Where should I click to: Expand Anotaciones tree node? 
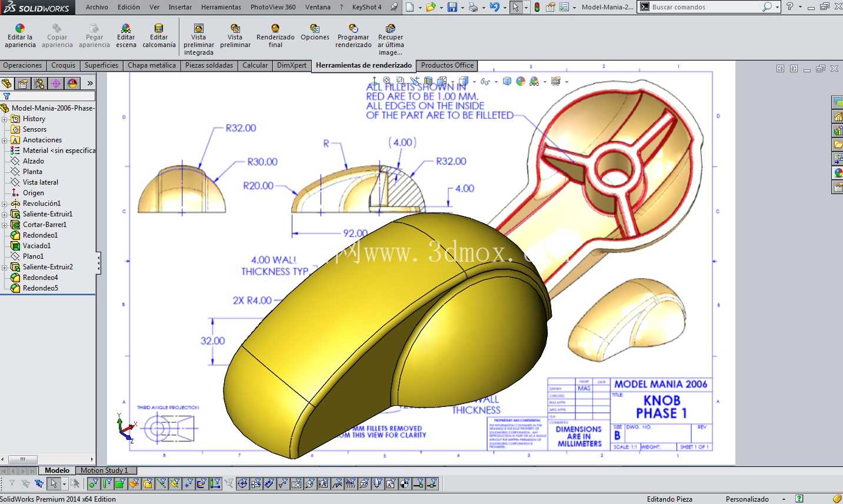point(5,140)
